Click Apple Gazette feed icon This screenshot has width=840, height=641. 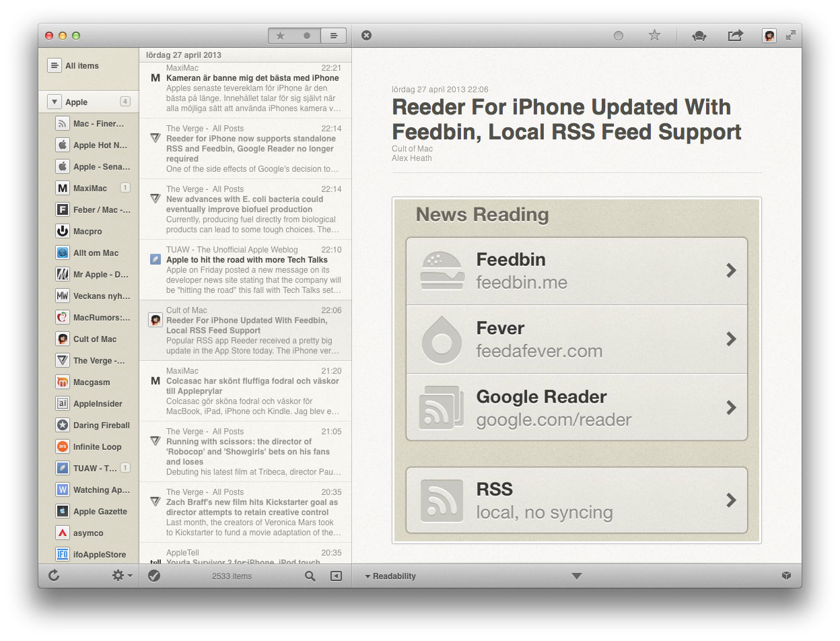[63, 512]
